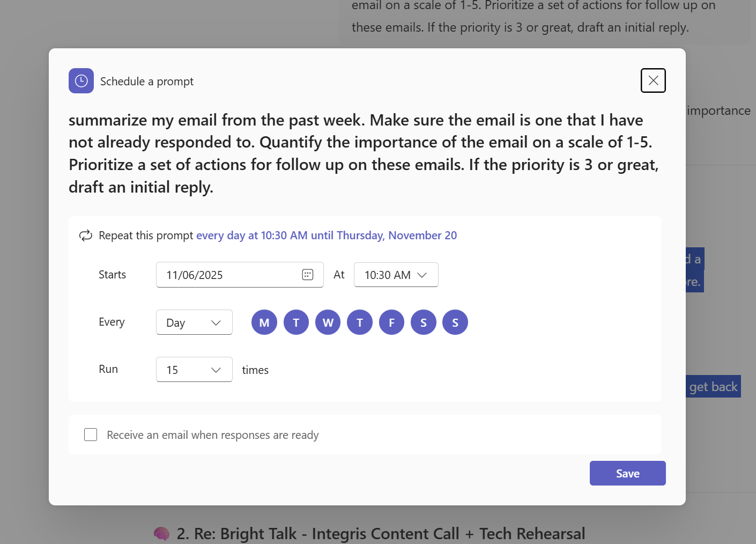
Task: Enable email notification when responses are ready
Action: click(91, 435)
